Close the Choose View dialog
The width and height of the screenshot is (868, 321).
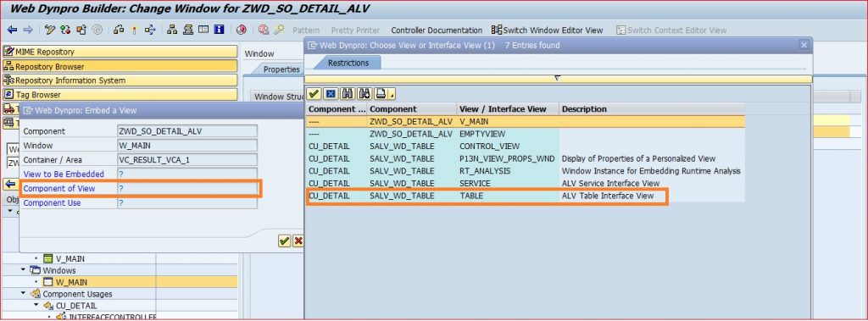[804, 46]
